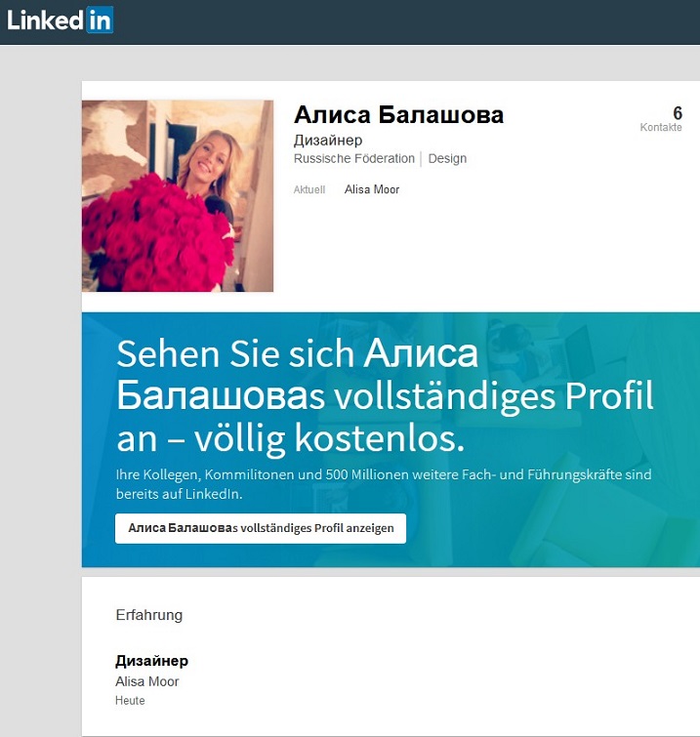Viewport: 700px width, 737px height.
Task: Click the vollständiges Profil anzeigen button
Action: point(261,528)
